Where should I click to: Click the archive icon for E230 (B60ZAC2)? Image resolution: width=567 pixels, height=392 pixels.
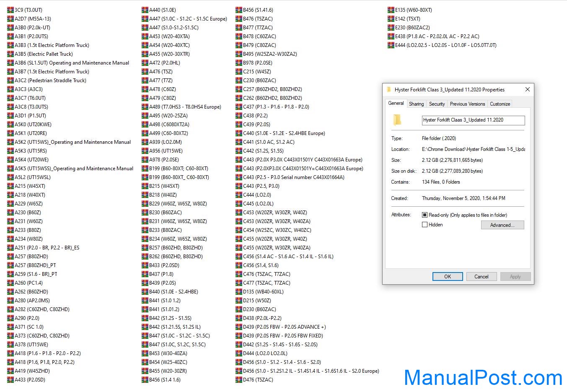tap(391, 27)
